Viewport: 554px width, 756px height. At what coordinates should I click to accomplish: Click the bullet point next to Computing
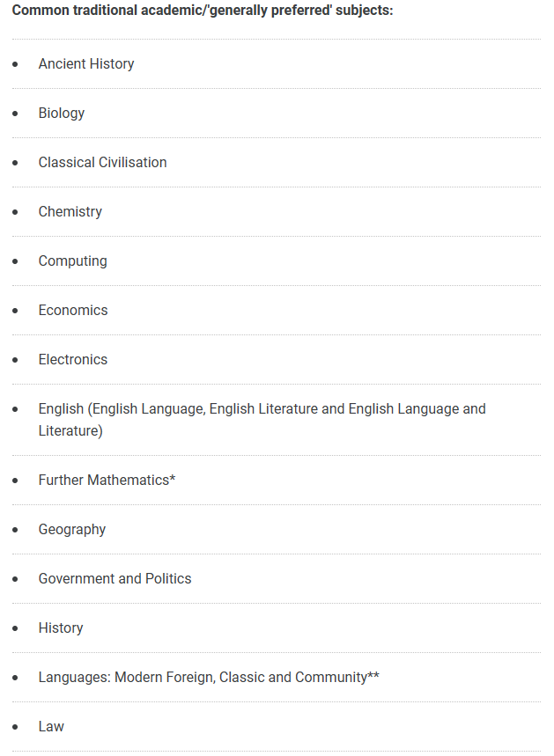coord(15,261)
